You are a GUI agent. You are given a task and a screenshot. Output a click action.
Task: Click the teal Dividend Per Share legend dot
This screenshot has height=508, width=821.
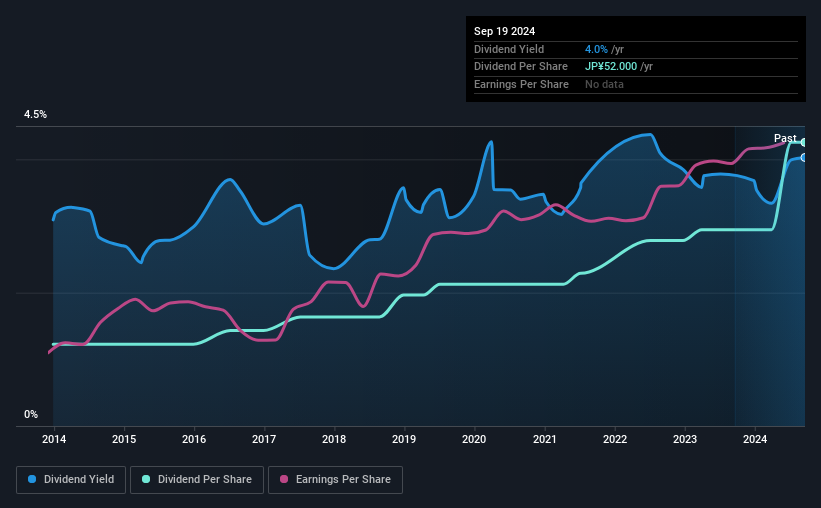[146, 479]
